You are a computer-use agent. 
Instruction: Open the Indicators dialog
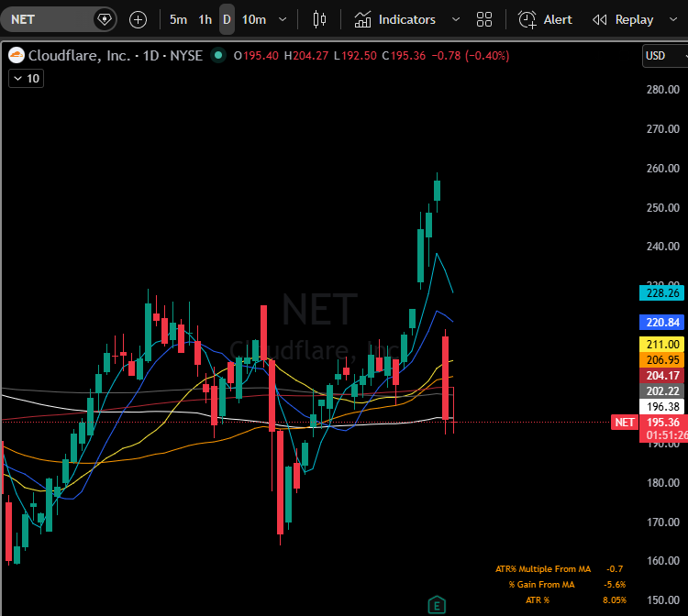[x=394, y=20]
